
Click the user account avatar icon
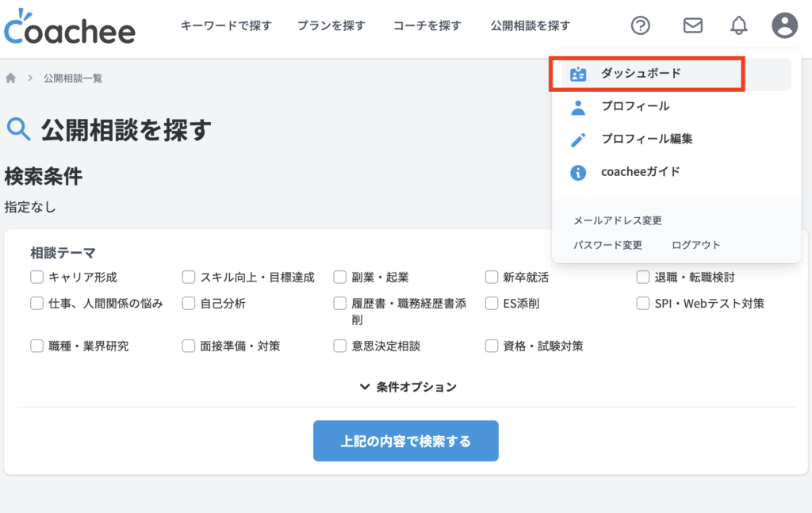[784, 25]
